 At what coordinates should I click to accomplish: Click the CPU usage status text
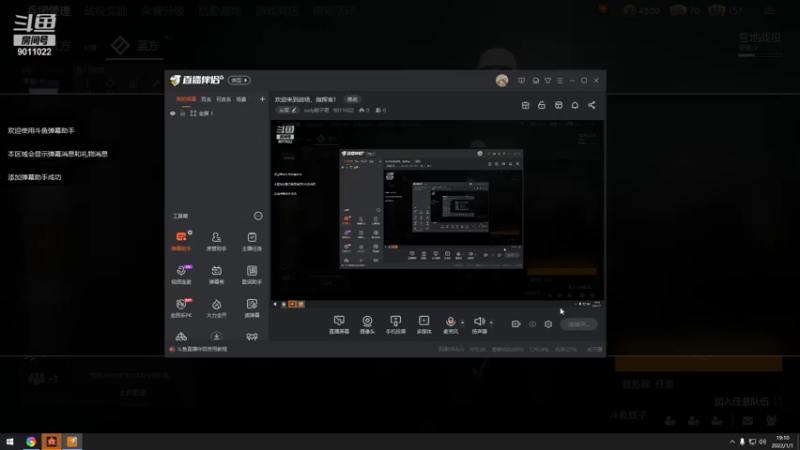(539, 349)
